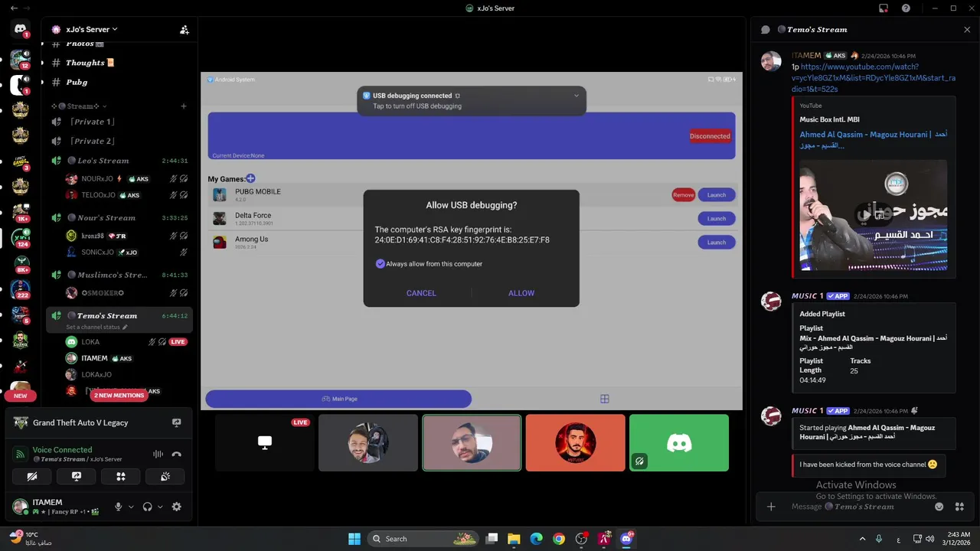This screenshot has height=551, width=980.
Task: Turn on camera button in voice panel
Action: point(32,476)
